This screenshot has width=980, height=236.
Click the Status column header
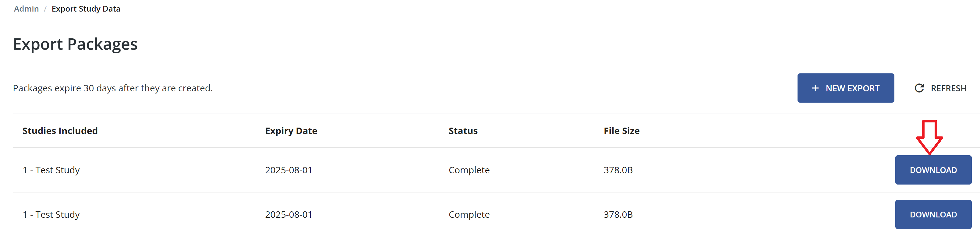pos(463,130)
